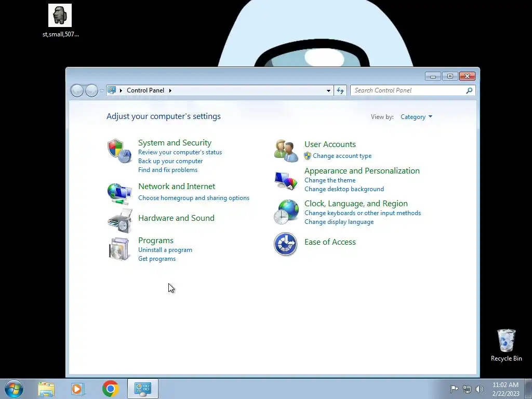
Task: Click Change the theme
Action: pos(330,180)
